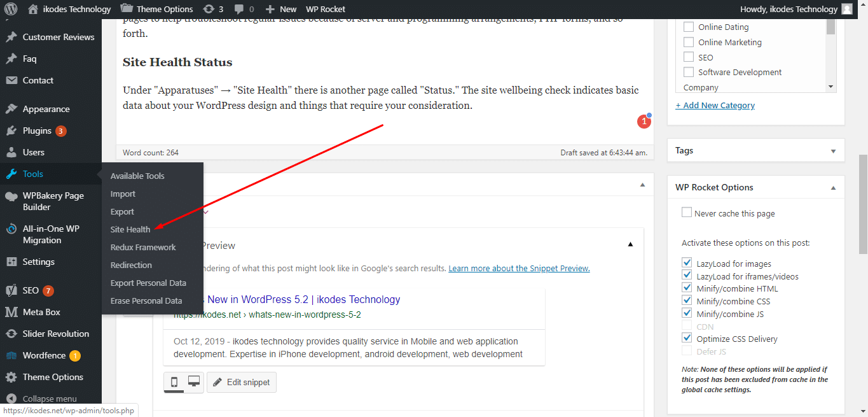Click the updates refresh icon in admin bar

209,9
